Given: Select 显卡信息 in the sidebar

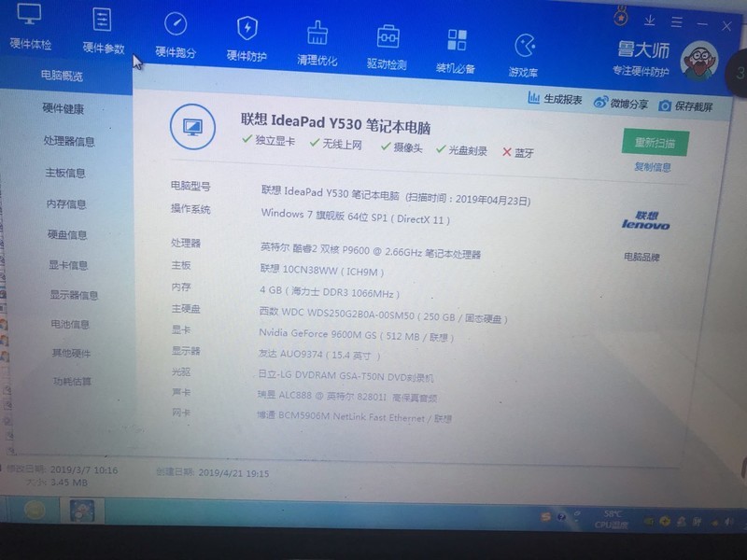Looking at the screenshot, I should coord(68,265).
